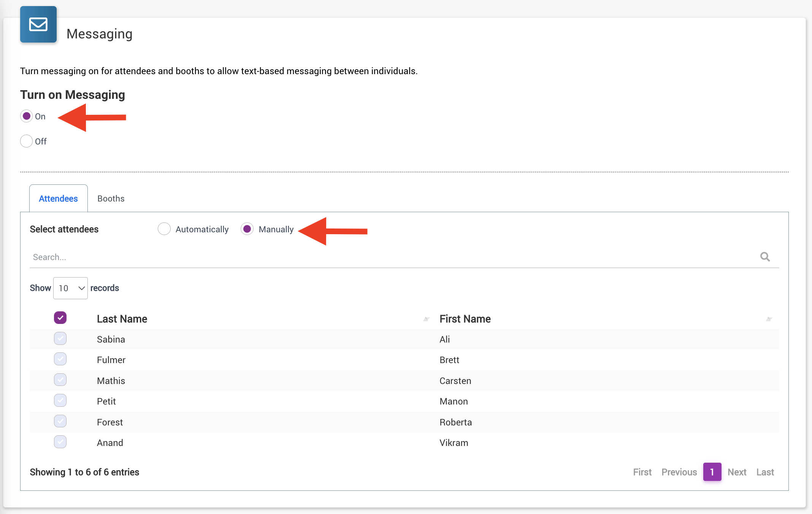The image size is (812, 514).
Task: Click the Messaging page title
Action: coord(99,34)
